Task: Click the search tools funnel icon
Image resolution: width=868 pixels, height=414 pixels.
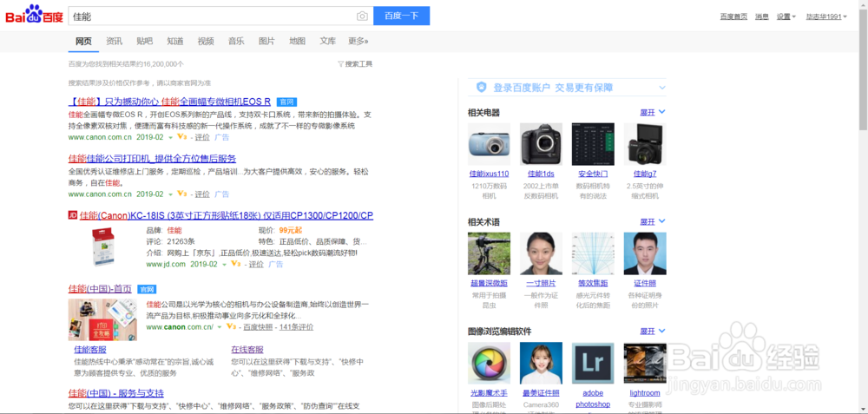Action: tap(340, 64)
